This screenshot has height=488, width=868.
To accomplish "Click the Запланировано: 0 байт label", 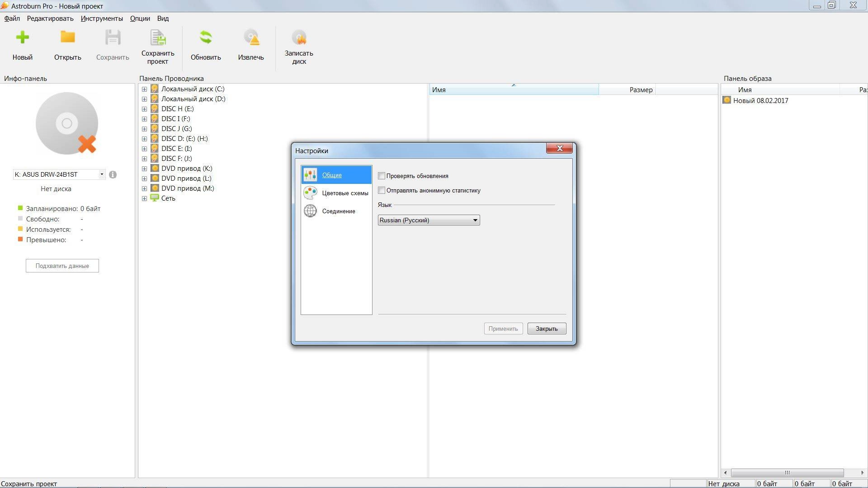I will tap(63, 209).
